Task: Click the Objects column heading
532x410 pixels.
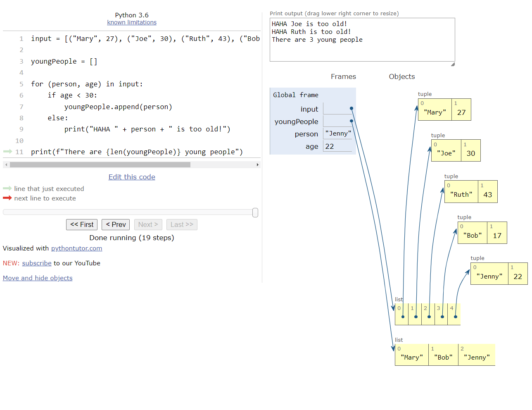Action: (x=402, y=76)
